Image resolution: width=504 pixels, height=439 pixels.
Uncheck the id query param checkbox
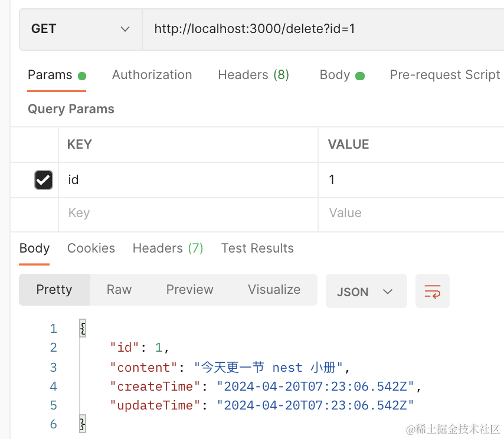point(44,180)
